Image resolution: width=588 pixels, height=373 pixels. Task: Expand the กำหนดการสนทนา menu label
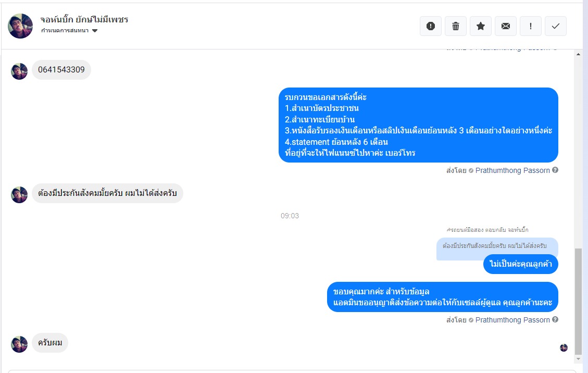tap(65, 30)
